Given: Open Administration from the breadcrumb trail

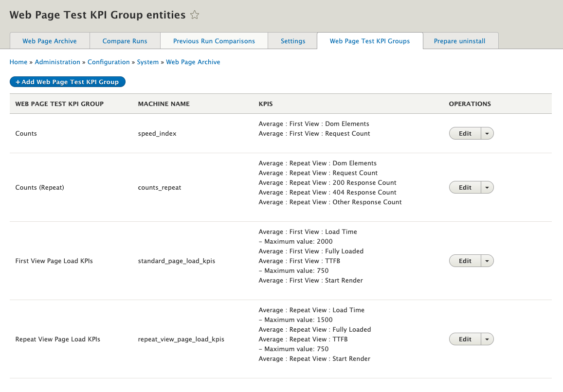Looking at the screenshot, I should click(x=57, y=62).
